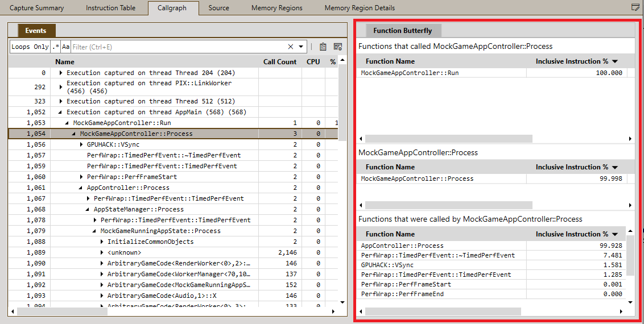Toggle match case (Aa) filter option

tap(66, 47)
